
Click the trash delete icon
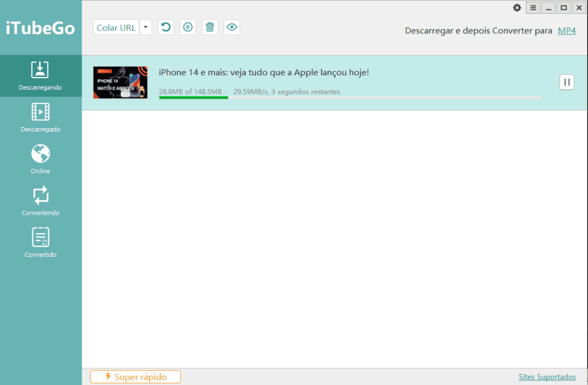pos(210,27)
